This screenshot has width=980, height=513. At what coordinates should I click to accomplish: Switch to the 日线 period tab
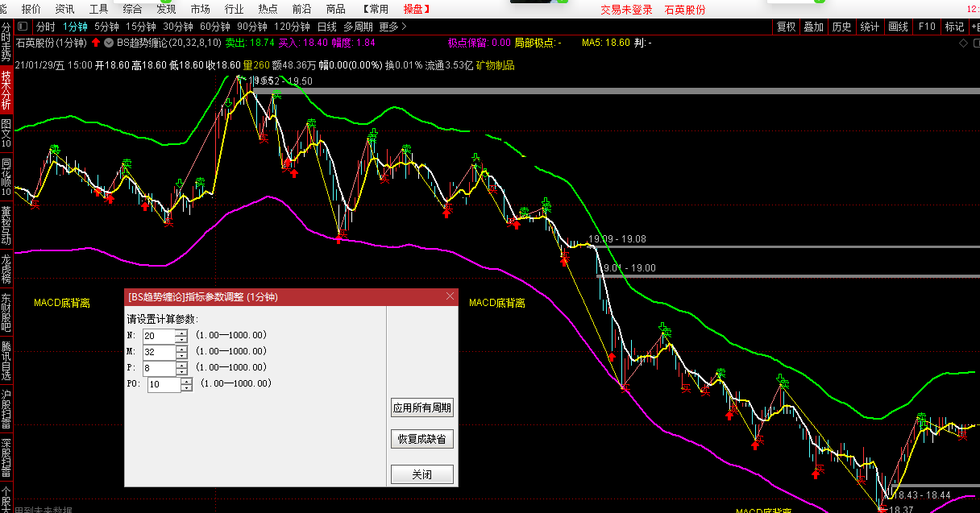pyautogui.click(x=327, y=27)
